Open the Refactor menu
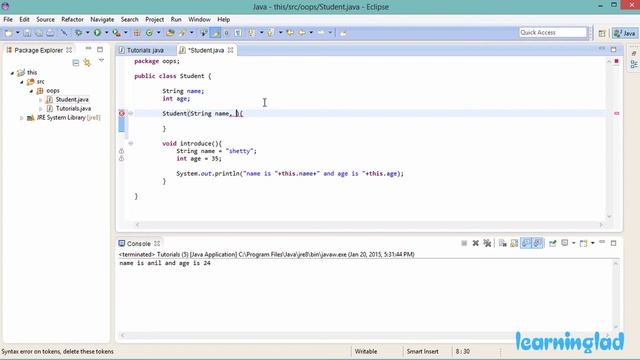Screen dimensions: 640x360 [72, 20]
